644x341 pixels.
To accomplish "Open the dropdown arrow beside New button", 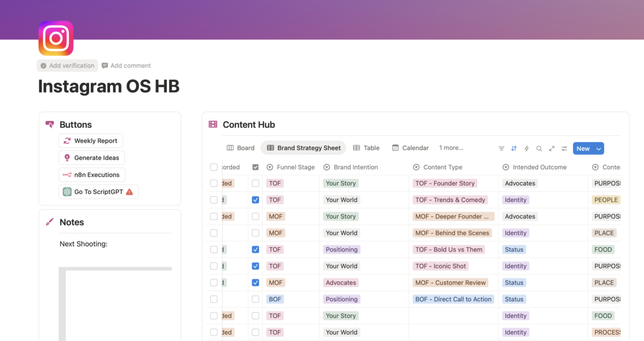I will click(x=599, y=149).
